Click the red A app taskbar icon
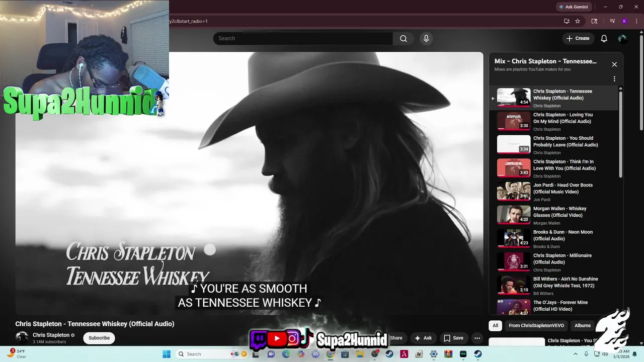The image size is (644, 362). pyautogui.click(x=404, y=354)
